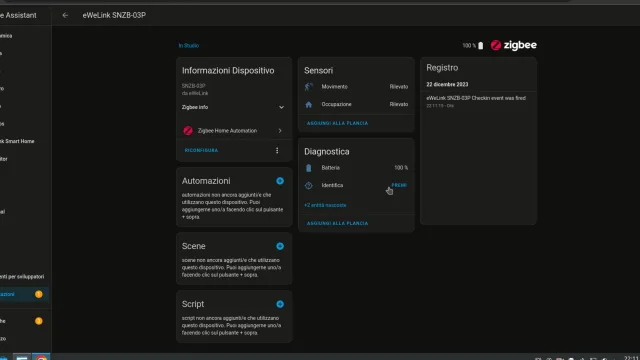
Task: Show the +2 entità nascoste
Action: [x=325, y=205]
